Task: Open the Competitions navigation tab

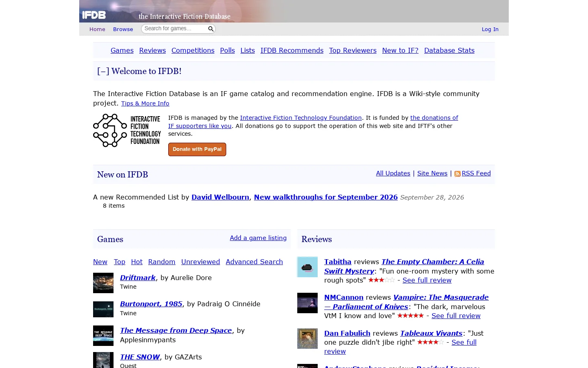Action: [x=193, y=50]
